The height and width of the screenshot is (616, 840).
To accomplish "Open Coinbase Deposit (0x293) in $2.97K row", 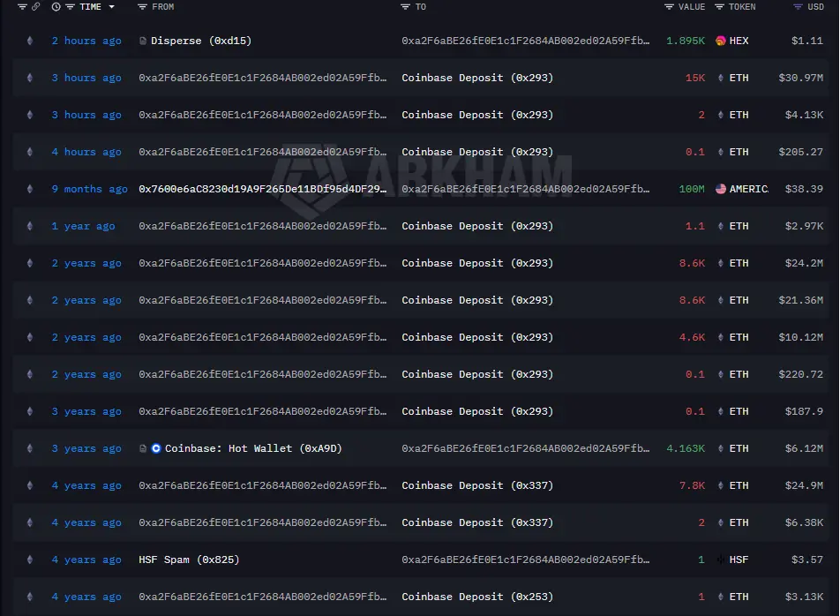I will (x=477, y=226).
